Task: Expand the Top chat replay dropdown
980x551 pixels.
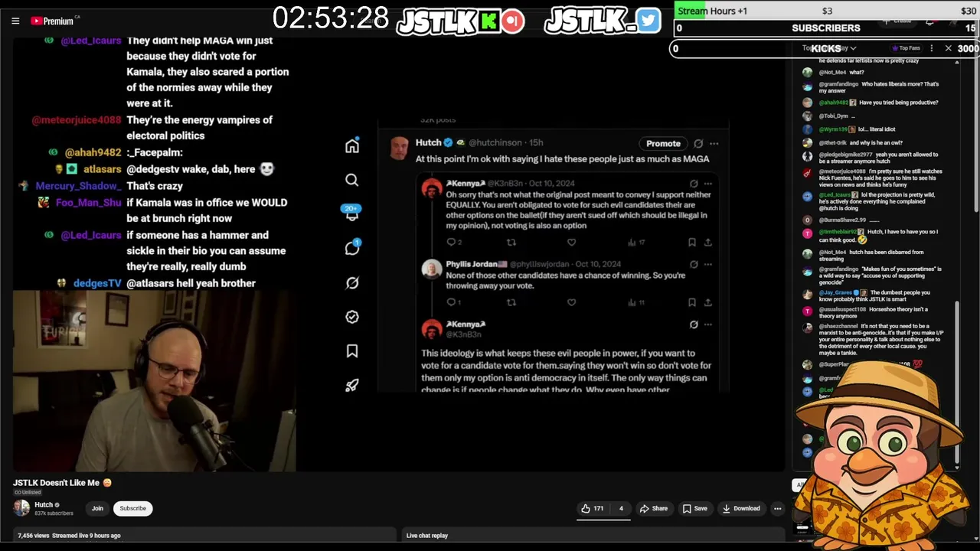Action: (x=829, y=48)
